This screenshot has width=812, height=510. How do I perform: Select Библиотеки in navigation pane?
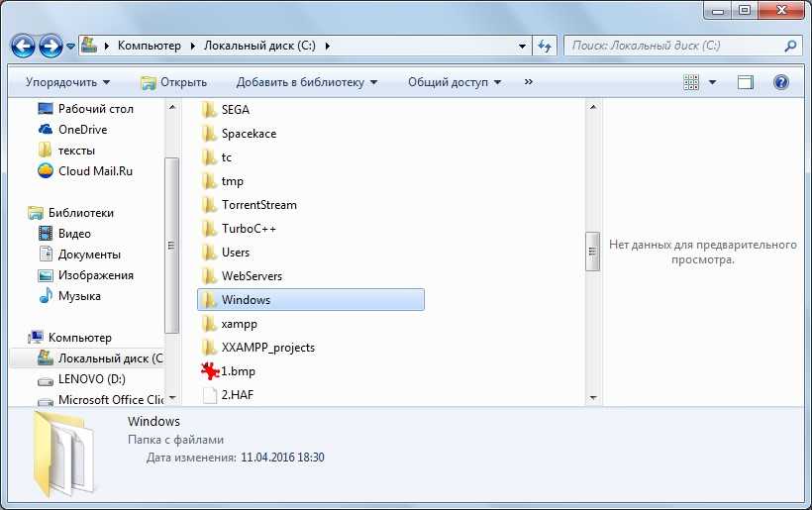pos(71,213)
